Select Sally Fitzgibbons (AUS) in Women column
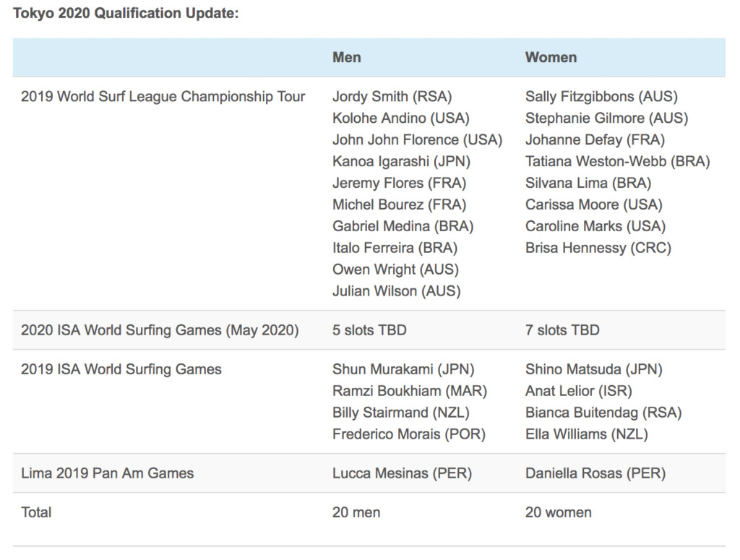740x560 pixels. pyautogui.click(x=601, y=97)
